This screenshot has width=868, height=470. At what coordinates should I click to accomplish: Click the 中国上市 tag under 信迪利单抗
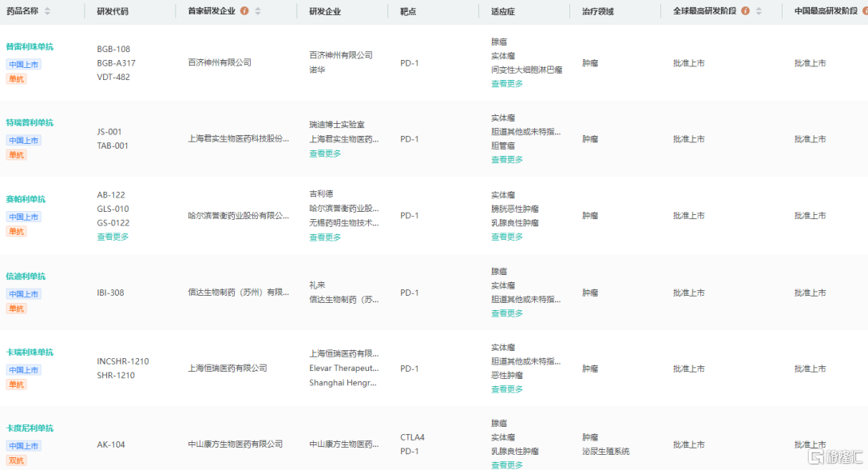click(x=24, y=294)
